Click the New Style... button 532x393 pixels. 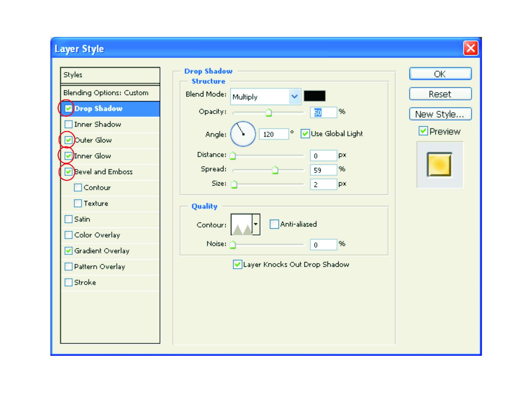coord(440,114)
